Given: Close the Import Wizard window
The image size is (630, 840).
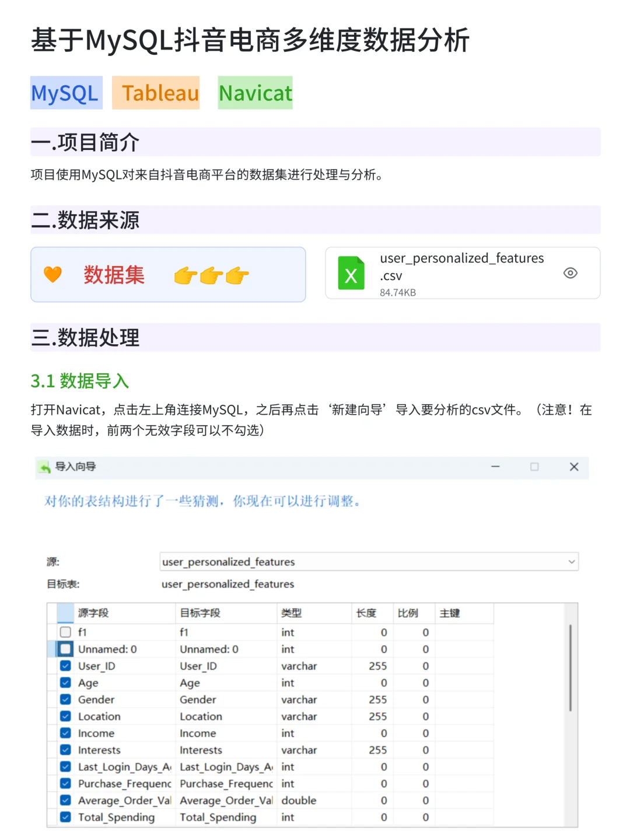Looking at the screenshot, I should 574,467.
